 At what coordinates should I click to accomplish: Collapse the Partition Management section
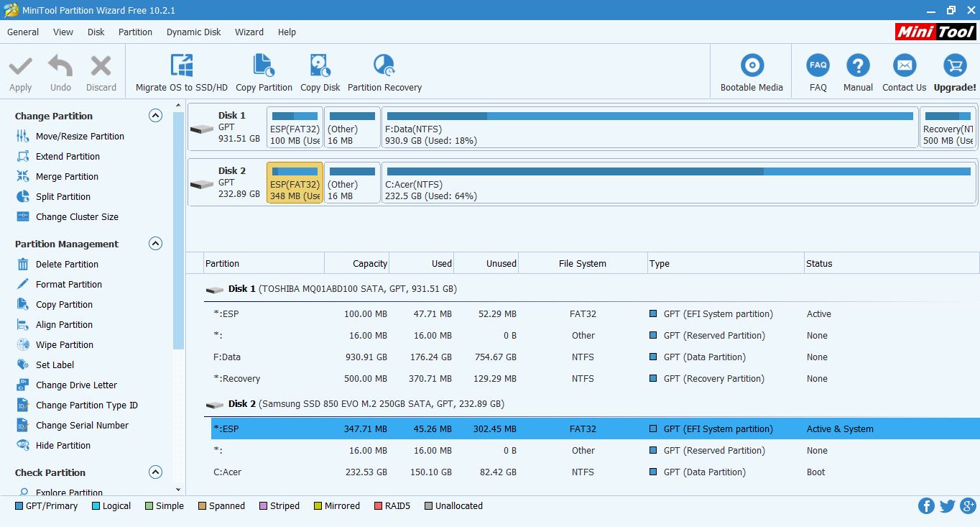pyautogui.click(x=155, y=243)
